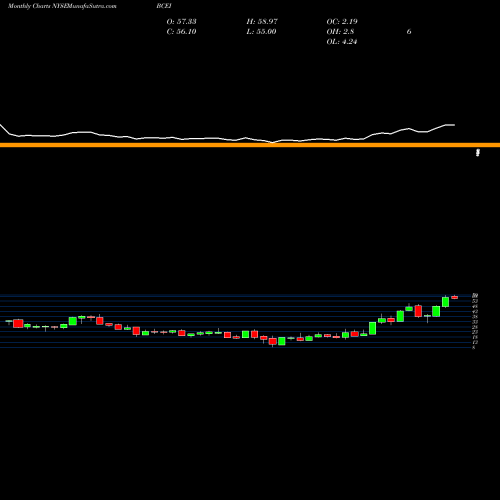Viewport: 500px width, 500px height.
Task: Click the 'OH: 2.8' reading
Action: (x=340, y=31)
